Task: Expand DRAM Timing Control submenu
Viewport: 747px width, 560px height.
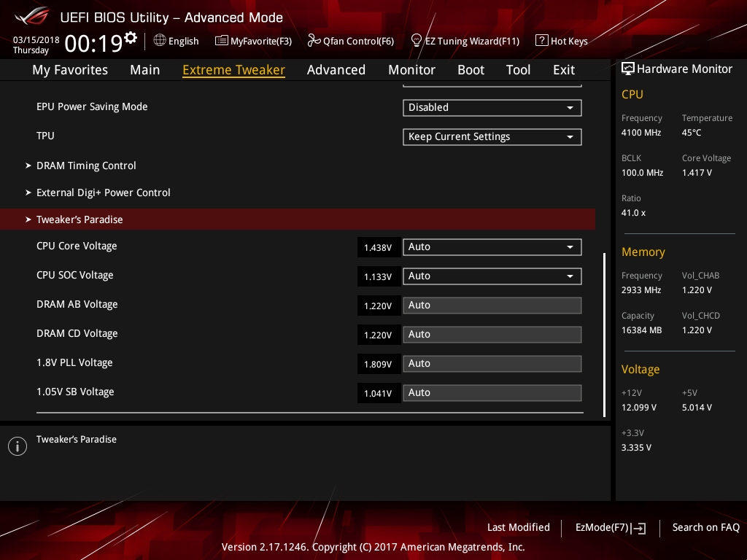Action: [86, 166]
